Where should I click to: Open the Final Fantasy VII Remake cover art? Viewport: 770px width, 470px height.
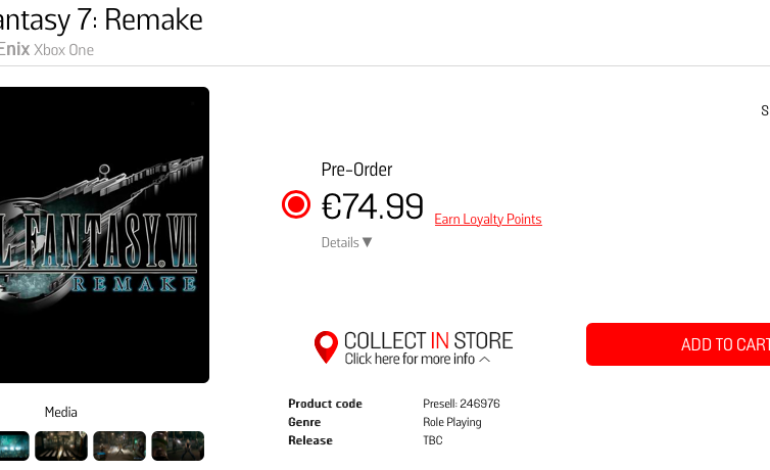coord(104,235)
